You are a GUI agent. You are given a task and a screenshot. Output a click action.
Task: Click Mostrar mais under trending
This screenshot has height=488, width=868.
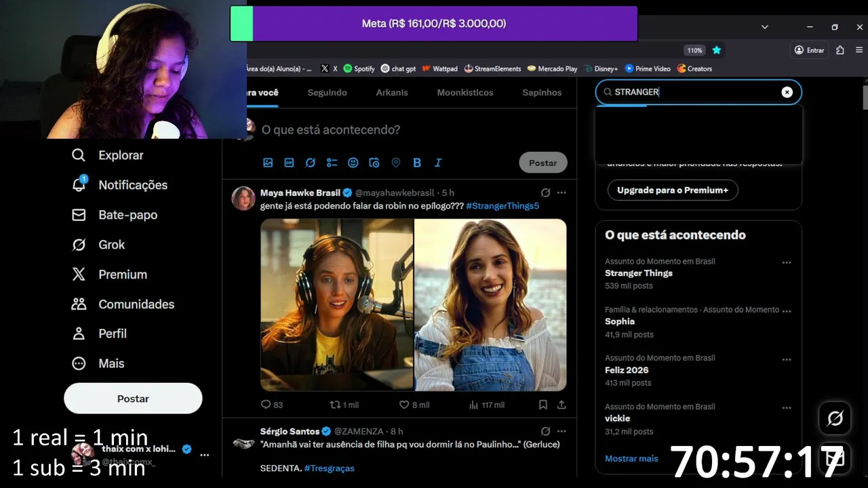coord(631,458)
